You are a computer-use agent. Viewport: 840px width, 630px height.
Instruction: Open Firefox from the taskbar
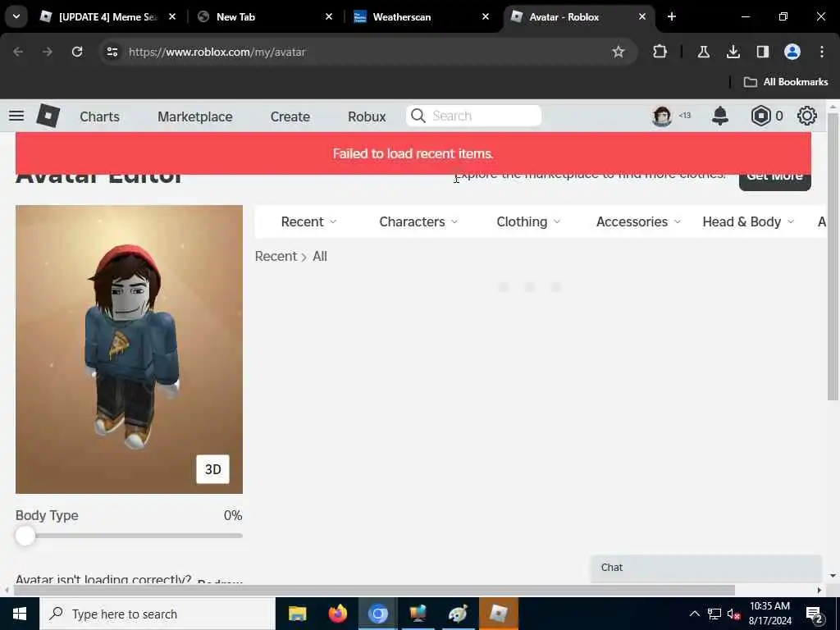click(x=337, y=614)
